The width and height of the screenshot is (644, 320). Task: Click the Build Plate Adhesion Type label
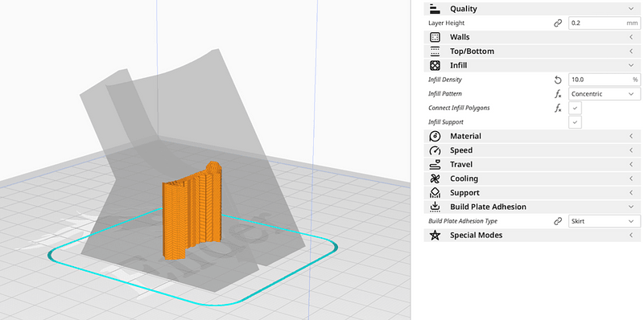pyautogui.click(x=462, y=221)
